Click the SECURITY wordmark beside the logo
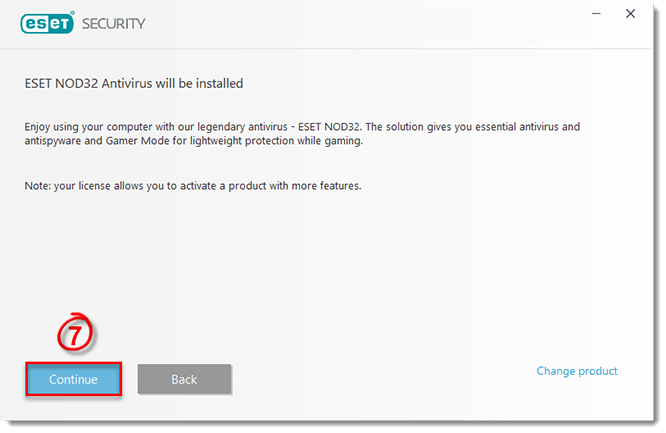The width and height of the screenshot is (666, 433). (x=113, y=24)
